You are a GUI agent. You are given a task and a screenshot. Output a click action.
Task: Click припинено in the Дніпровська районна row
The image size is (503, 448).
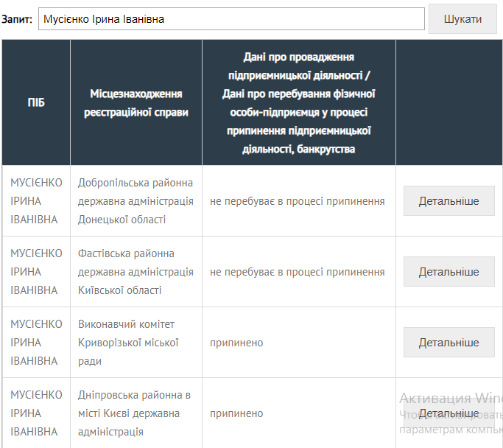tap(236, 413)
